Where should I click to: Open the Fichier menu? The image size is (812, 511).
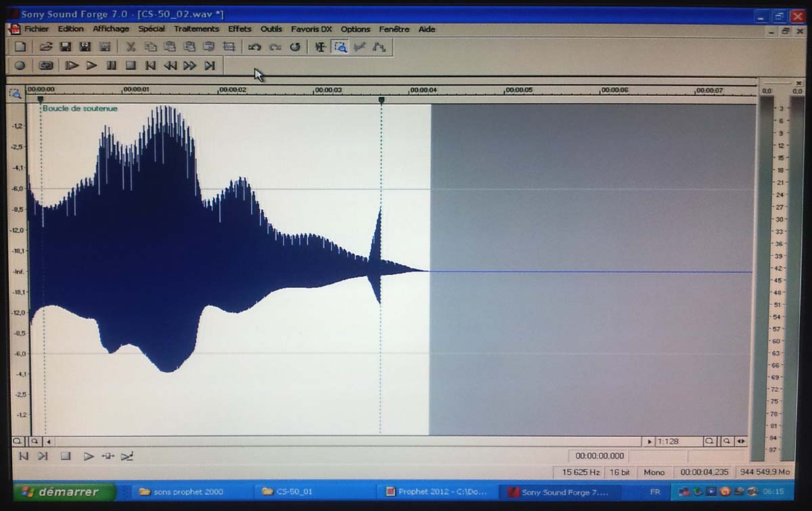[37, 29]
